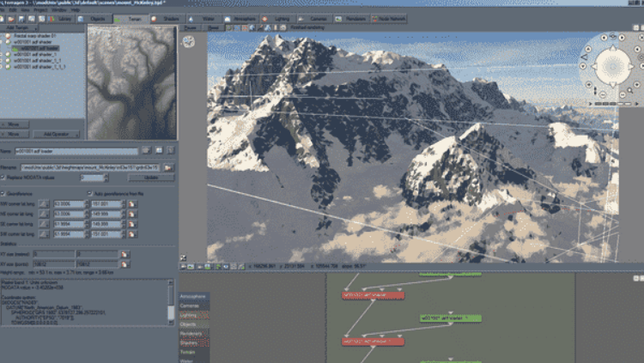Click the upper Move button
Image resolution: width=644 pixels, height=363 pixels.
(x=15, y=124)
